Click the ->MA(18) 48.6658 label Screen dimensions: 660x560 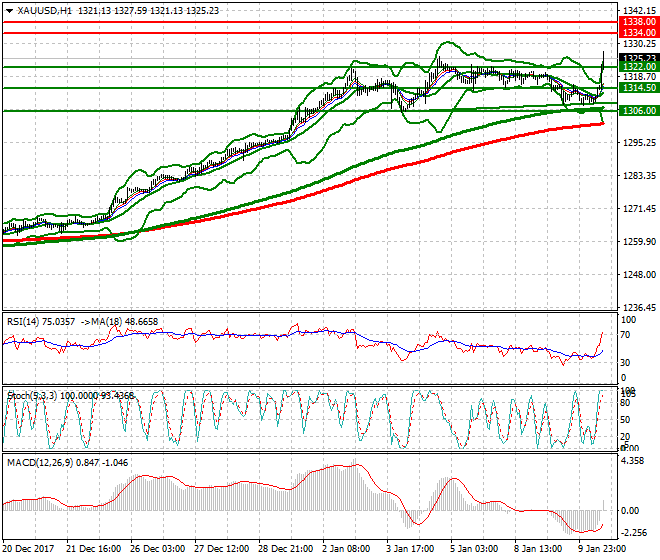120,322
